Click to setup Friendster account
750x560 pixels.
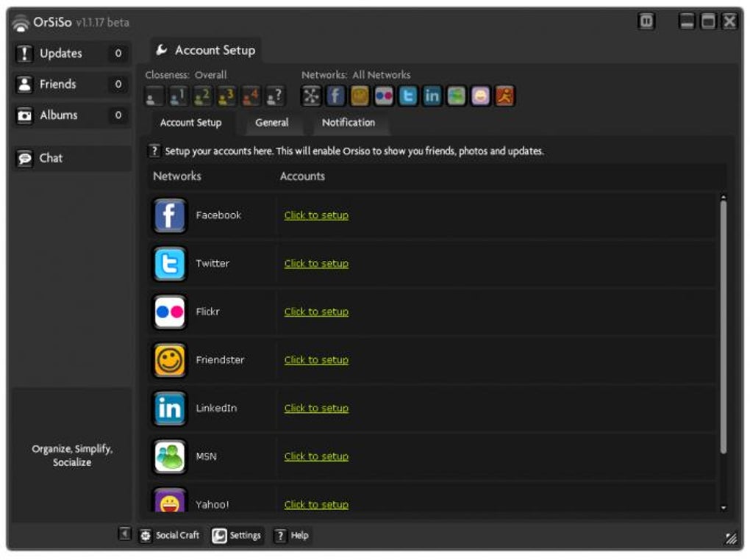click(x=316, y=361)
